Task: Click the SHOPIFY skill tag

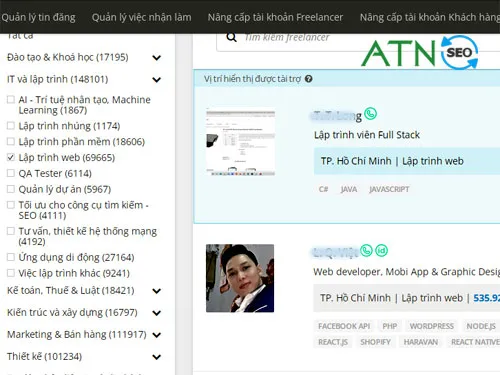Action: tap(375, 342)
